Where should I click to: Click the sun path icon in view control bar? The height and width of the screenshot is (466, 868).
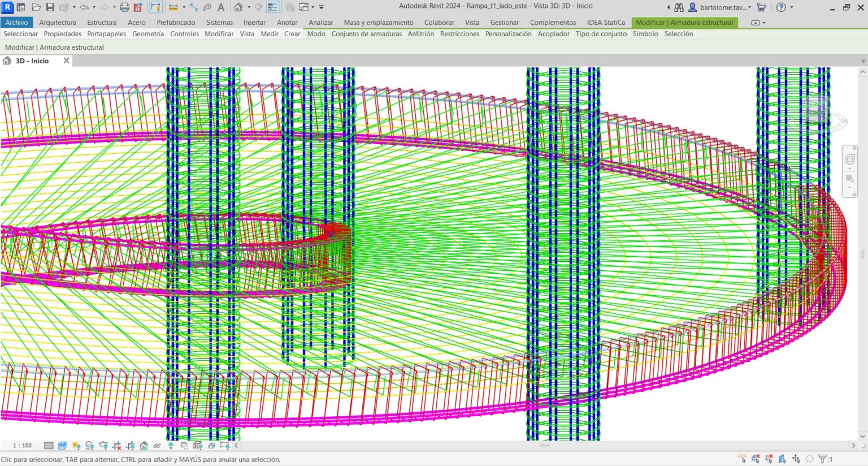coord(75,445)
